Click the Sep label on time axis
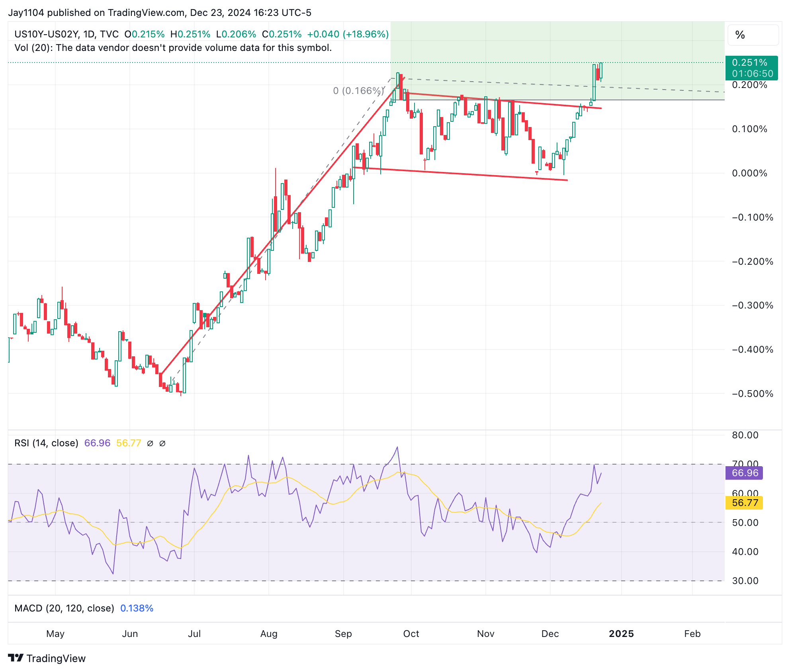This screenshot has width=790, height=672. [343, 634]
